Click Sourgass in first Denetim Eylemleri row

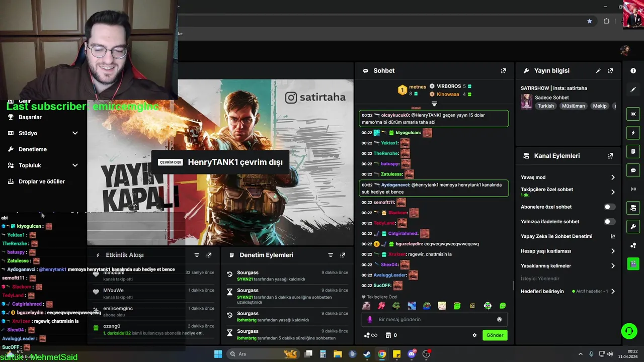(x=248, y=273)
